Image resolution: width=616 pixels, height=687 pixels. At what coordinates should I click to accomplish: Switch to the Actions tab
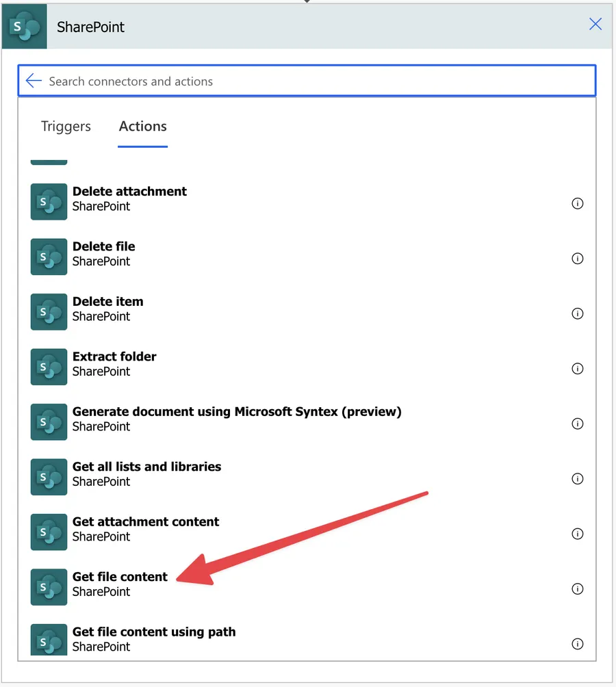[142, 126]
